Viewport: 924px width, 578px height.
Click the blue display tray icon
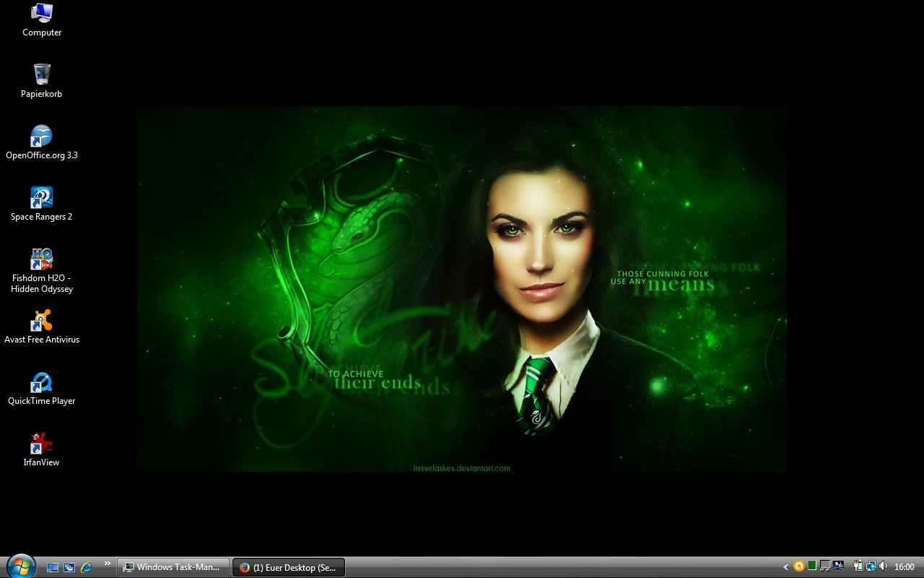[838, 566]
